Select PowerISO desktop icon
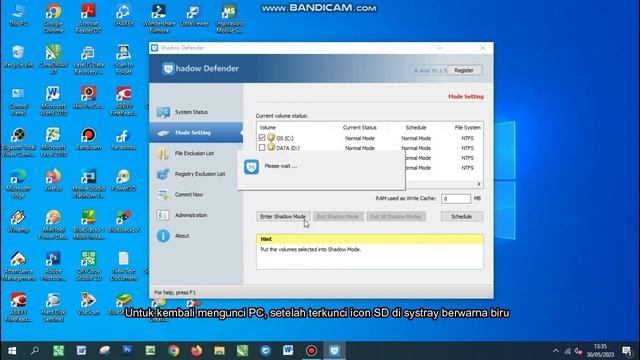The width and height of the screenshot is (640, 360). point(123,180)
